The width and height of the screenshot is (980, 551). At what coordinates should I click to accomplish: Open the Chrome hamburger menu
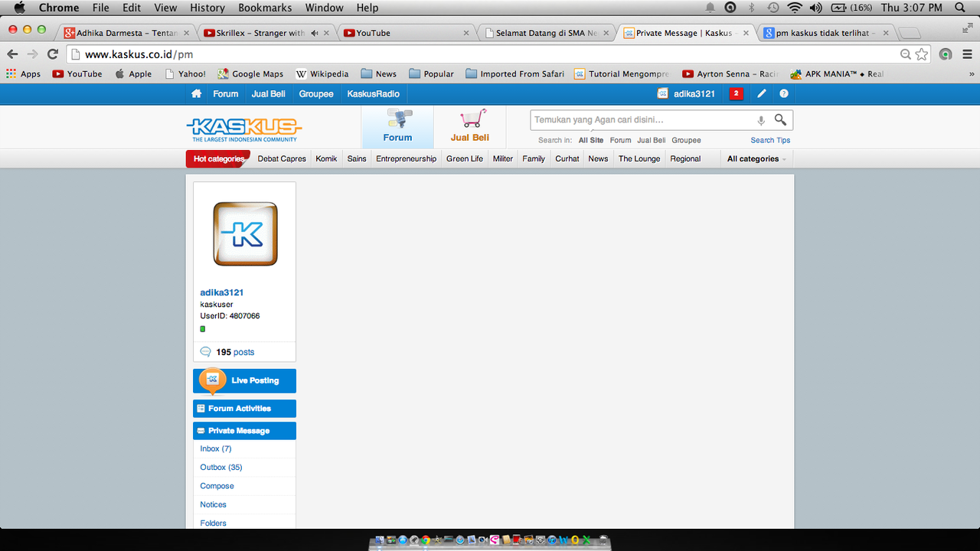coord(968,54)
